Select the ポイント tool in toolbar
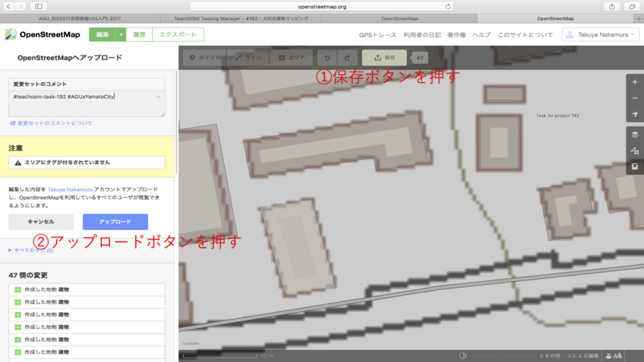 pyautogui.click(x=205, y=58)
